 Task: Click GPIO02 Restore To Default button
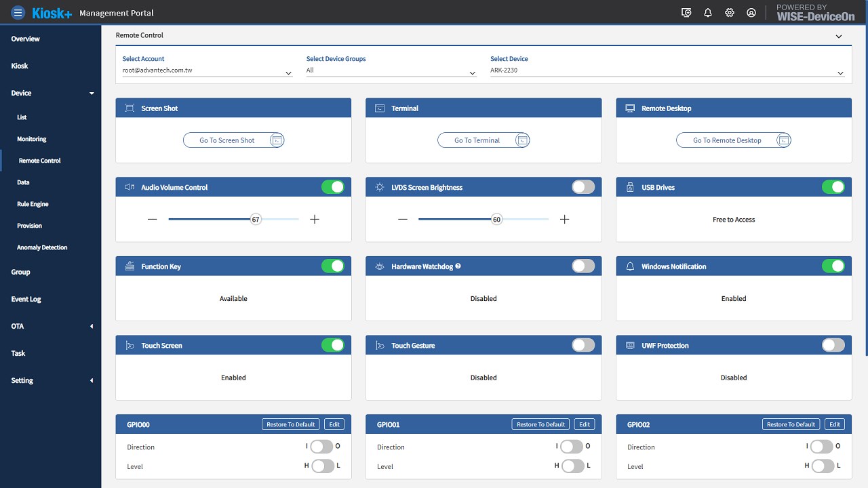pos(791,424)
